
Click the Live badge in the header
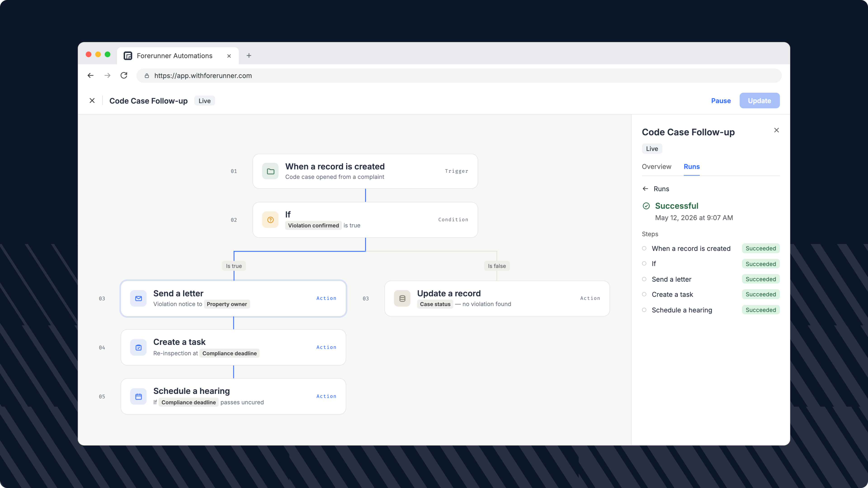pyautogui.click(x=205, y=101)
